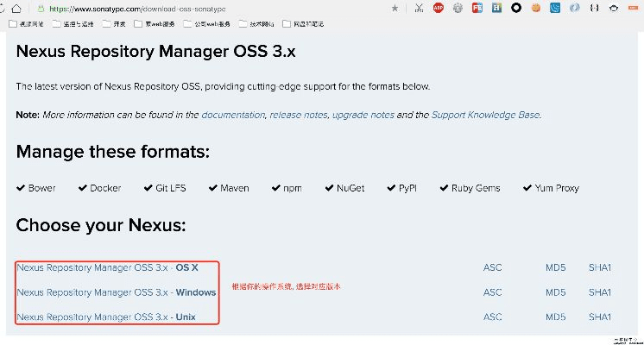Open the MD5 link for OS X
644x345 pixels.
[x=556, y=267]
